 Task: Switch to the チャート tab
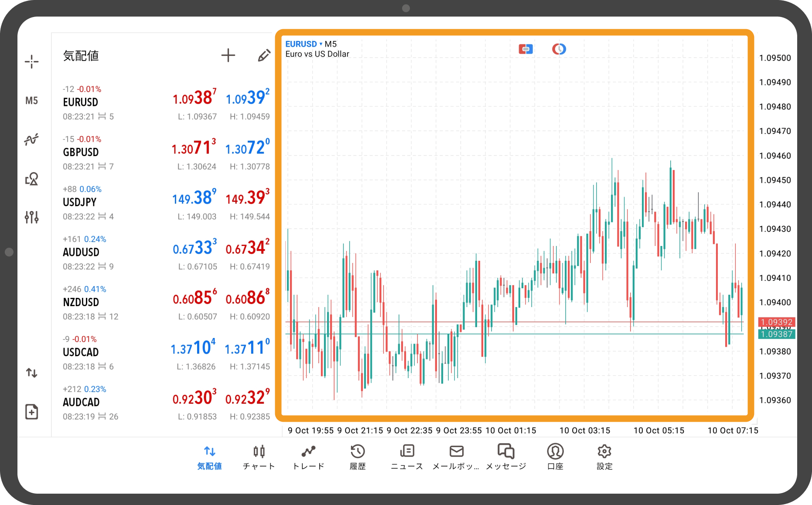click(259, 457)
